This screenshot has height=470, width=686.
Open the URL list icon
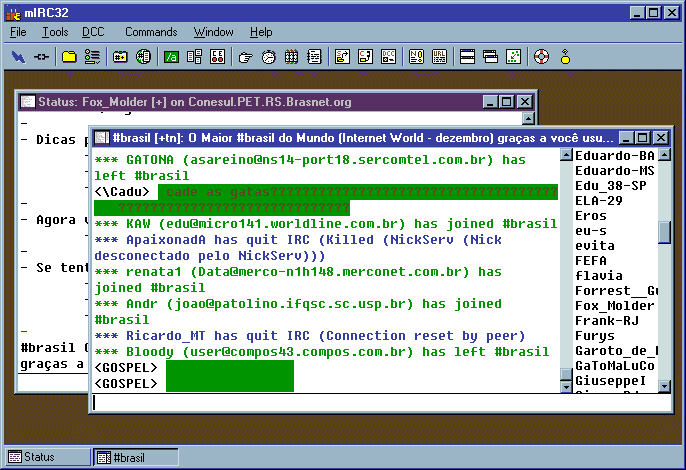click(x=439, y=57)
